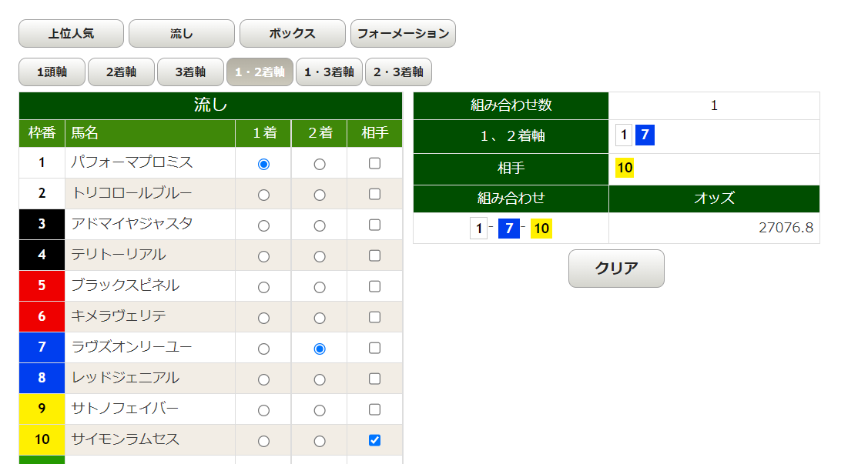Switch to ボックス betting mode
Viewport: 868px width, 464px height.
pyautogui.click(x=292, y=34)
